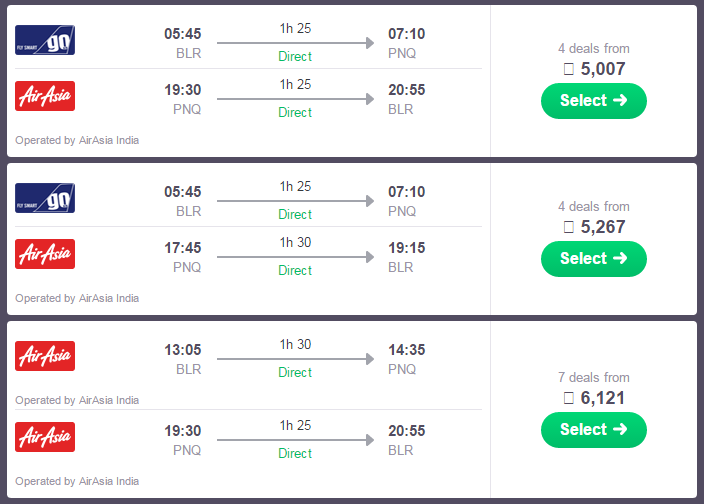Click the AirAsia logo for the last 19:30 flight

tap(45, 437)
